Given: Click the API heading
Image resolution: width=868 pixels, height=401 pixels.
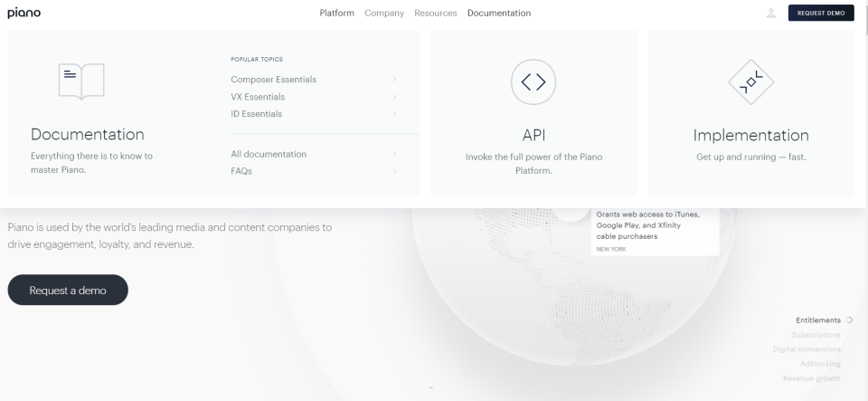Looking at the screenshot, I should coord(533,136).
